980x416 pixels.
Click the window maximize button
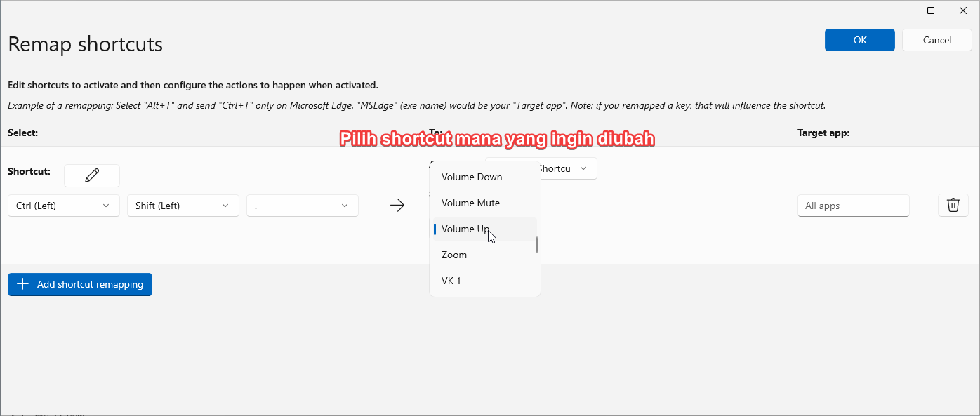pyautogui.click(x=931, y=11)
